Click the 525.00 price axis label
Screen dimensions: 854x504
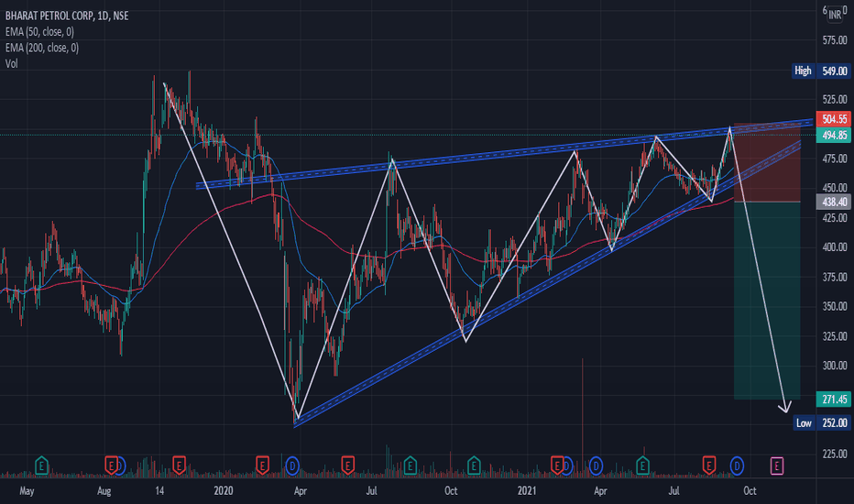point(835,99)
